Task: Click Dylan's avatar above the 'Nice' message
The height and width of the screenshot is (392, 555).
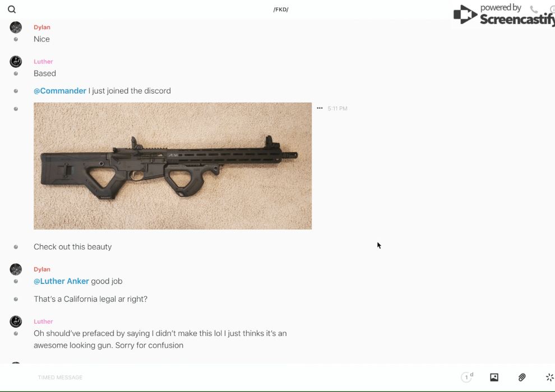Action: click(x=16, y=27)
